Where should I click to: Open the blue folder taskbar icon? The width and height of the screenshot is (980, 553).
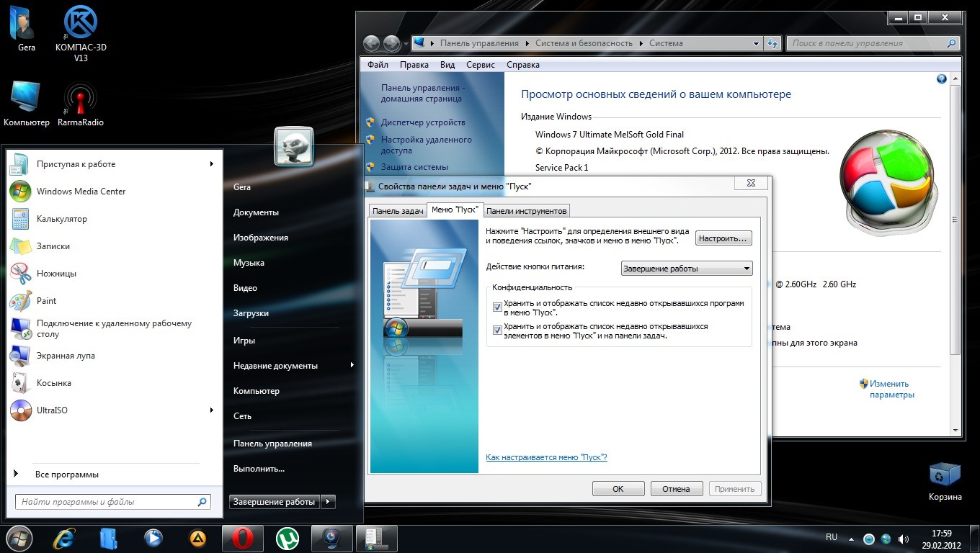(109, 538)
